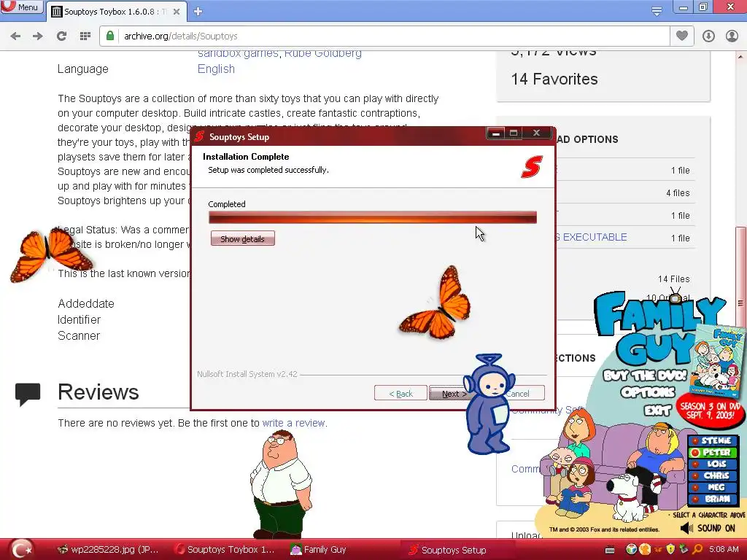This screenshot has width=747, height=560.
Task: Select BRIAN in Family Guy character list
Action: [x=713, y=499]
